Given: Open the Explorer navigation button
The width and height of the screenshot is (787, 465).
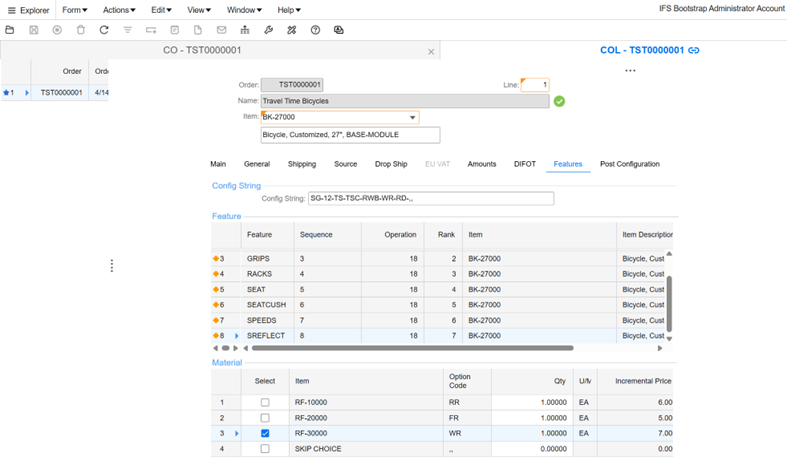Looking at the screenshot, I should pos(28,10).
